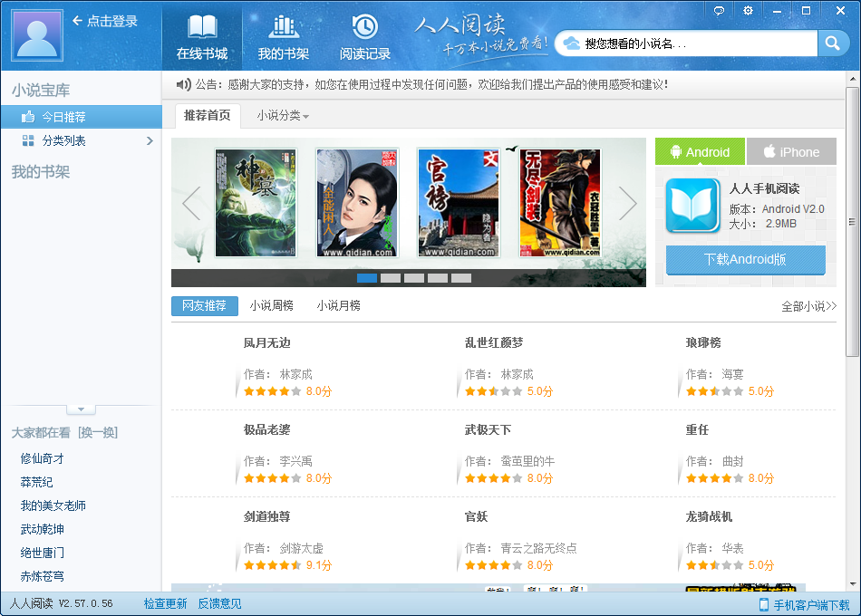
Task: Open the 全能闲人 book cover
Action: tap(357, 203)
